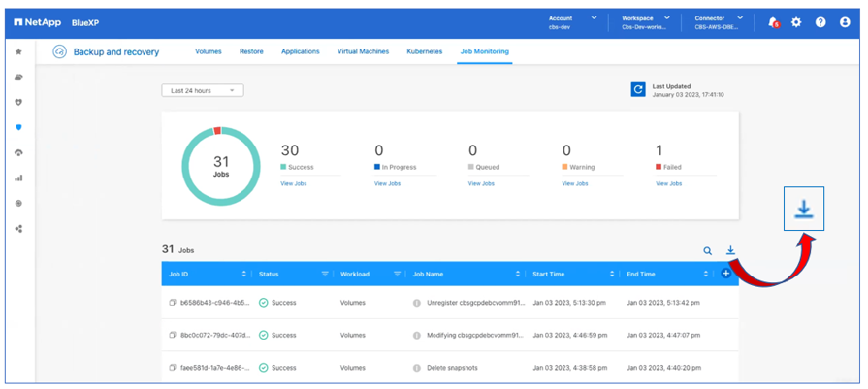Open the notifications bell icon

coord(773,22)
